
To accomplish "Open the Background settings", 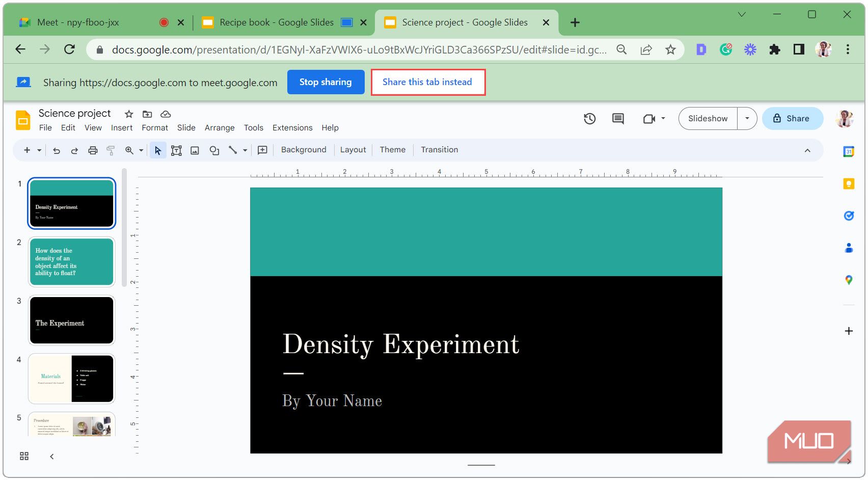I will (x=303, y=149).
